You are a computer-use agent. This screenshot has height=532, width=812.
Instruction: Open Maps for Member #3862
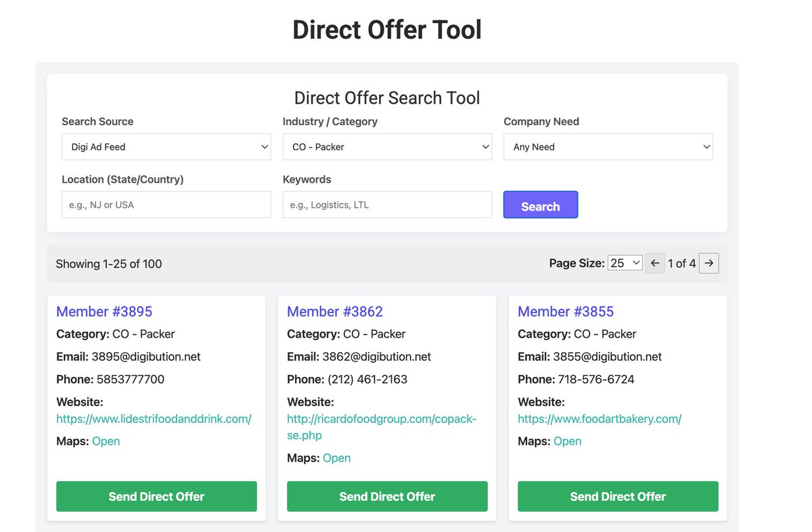pyautogui.click(x=337, y=458)
